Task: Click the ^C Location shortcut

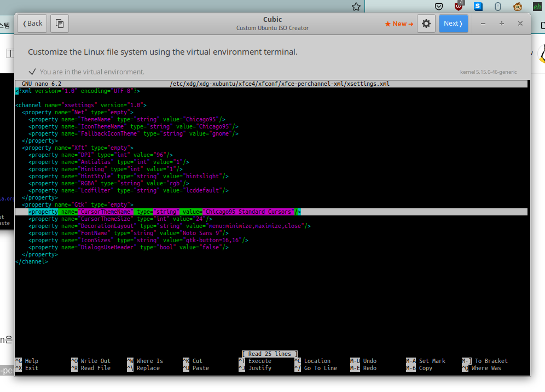Action: (312, 361)
